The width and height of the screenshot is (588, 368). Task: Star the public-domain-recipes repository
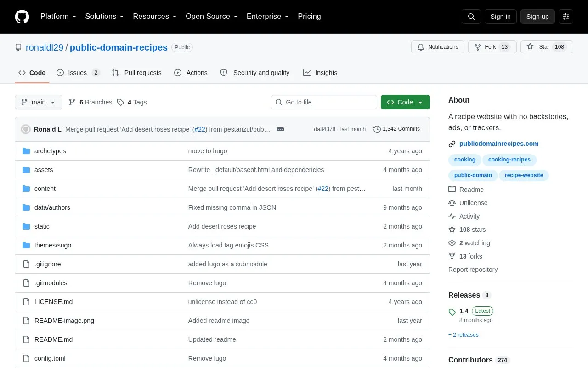[x=547, y=47]
